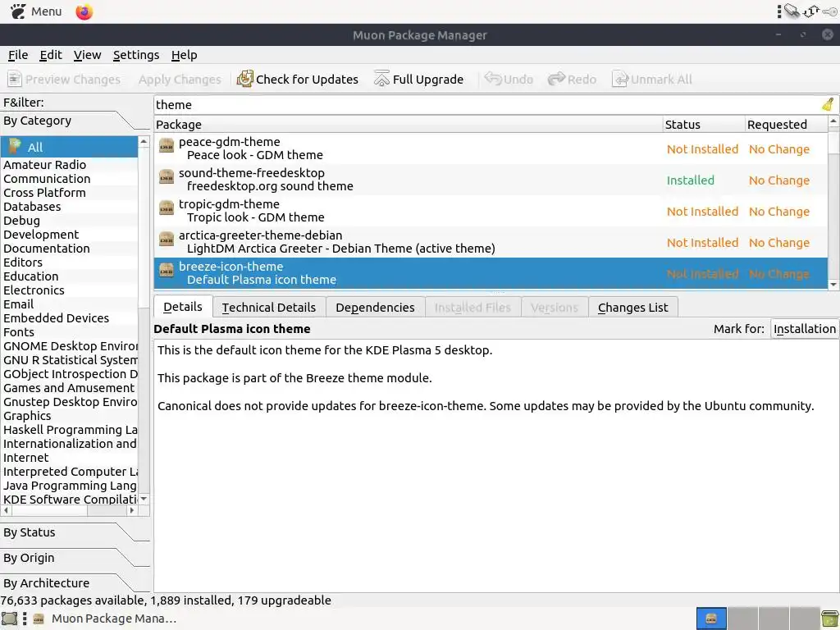Click the Unmark All toolbar icon
This screenshot has height=630, width=840.
tap(620, 80)
